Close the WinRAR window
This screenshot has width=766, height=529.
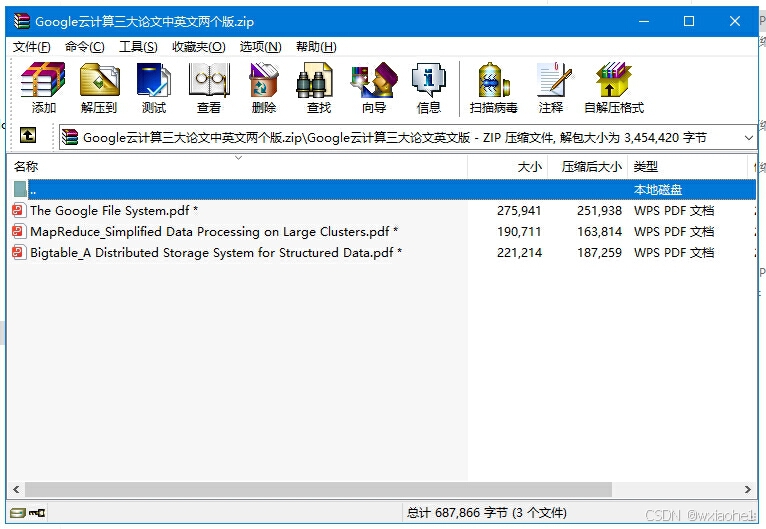click(734, 21)
